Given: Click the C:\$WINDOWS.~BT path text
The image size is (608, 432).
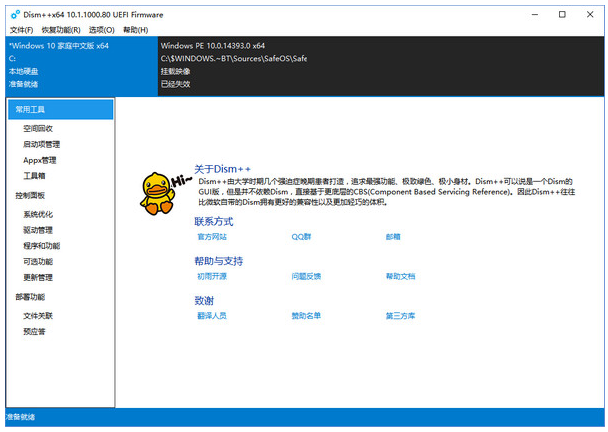Looking at the screenshot, I should [234, 59].
